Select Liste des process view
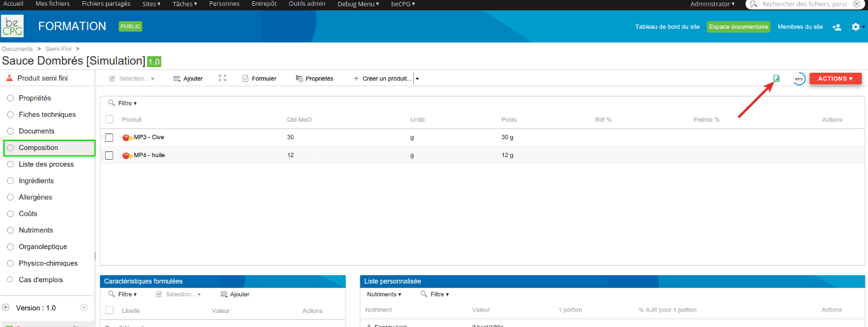The width and height of the screenshot is (868, 327). (46, 165)
